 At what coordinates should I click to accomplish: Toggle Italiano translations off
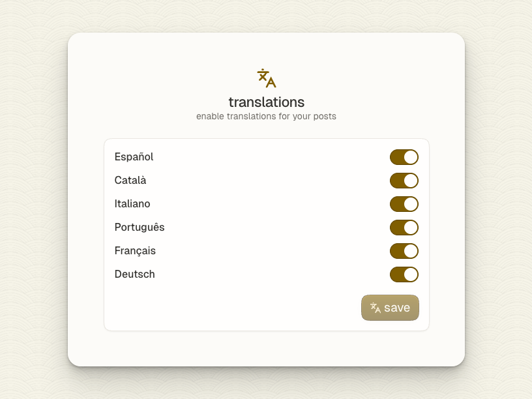tap(404, 204)
